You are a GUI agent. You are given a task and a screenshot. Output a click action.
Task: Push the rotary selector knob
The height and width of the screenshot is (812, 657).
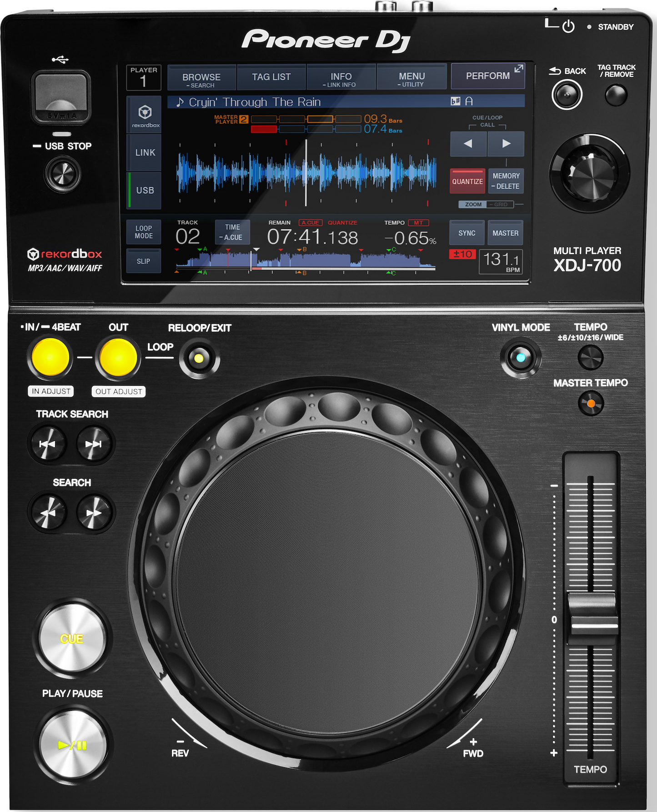pyautogui.click(x=590, y=173)
